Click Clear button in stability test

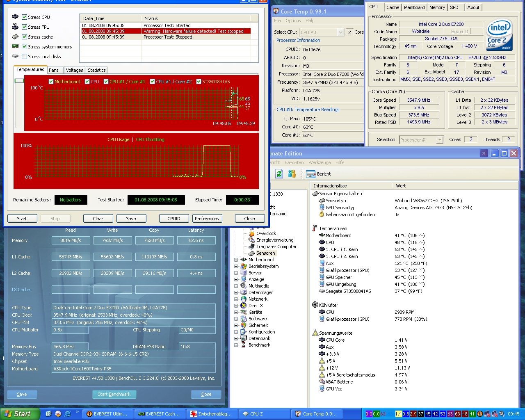point(98,219)
